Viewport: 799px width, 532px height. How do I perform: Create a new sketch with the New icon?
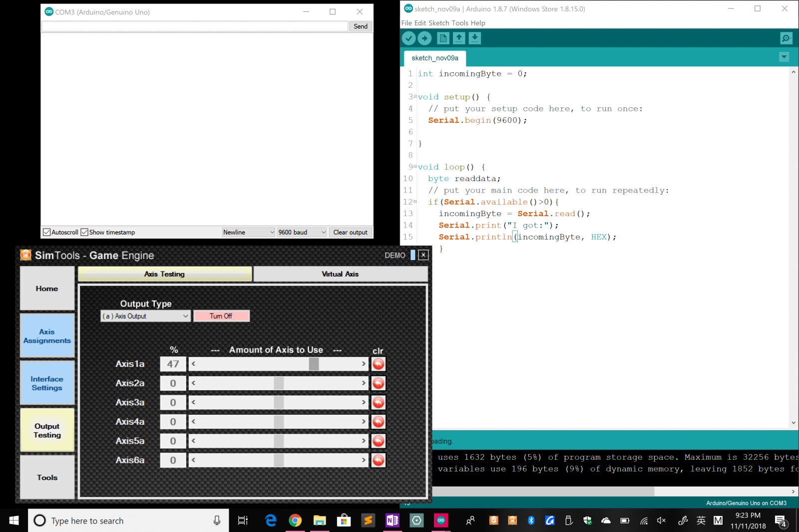(443, 38)
